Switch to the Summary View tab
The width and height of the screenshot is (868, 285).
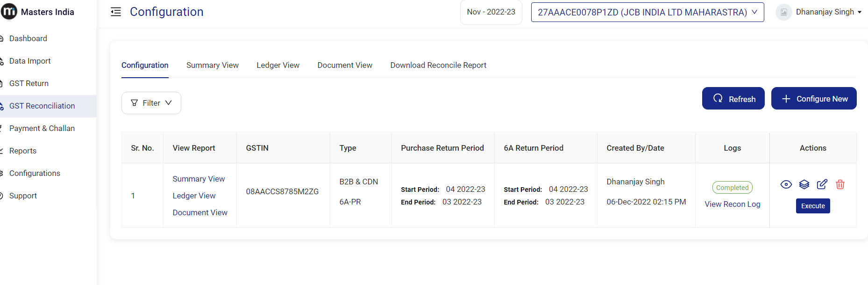click(212, 66)
